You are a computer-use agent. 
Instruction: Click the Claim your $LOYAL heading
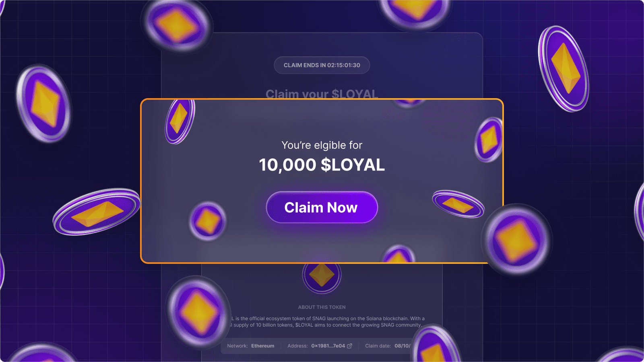coord(322,94)
